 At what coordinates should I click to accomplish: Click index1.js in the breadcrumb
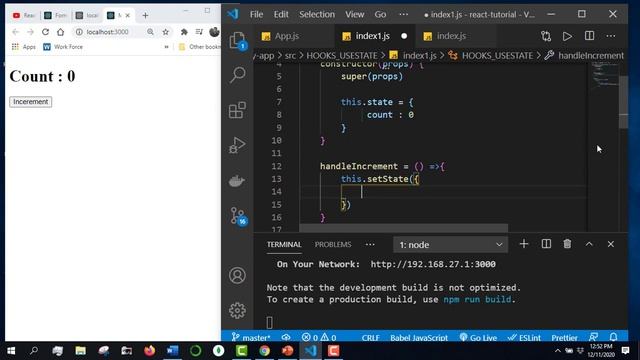pos(419,56)
